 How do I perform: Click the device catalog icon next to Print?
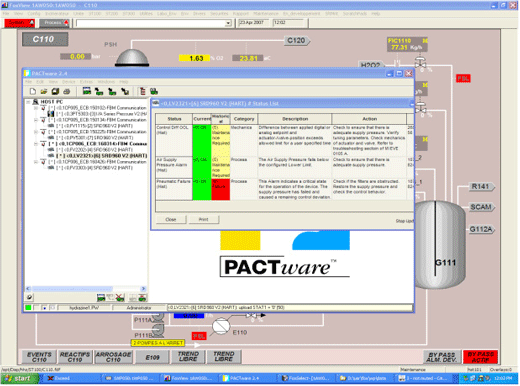tap(87, 91)
